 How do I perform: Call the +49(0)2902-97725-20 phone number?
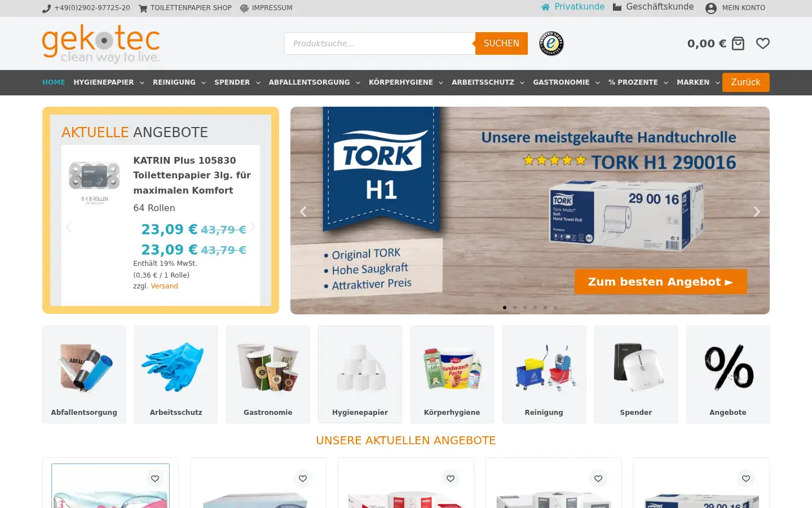click(92, 8)
